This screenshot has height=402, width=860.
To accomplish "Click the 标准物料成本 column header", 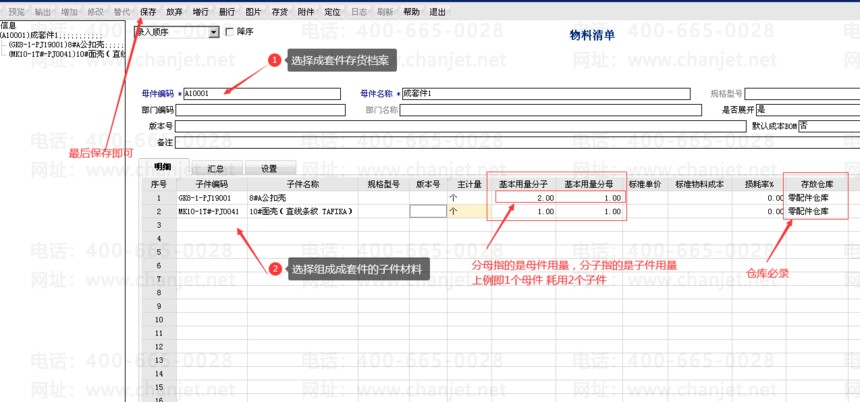I will pos(699,185).
